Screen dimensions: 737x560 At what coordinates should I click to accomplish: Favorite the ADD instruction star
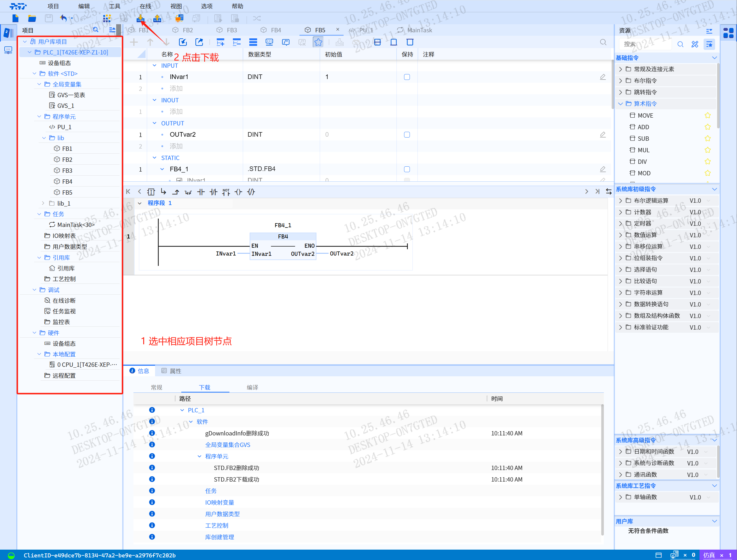pyautogui.click(x=708, y=127)
